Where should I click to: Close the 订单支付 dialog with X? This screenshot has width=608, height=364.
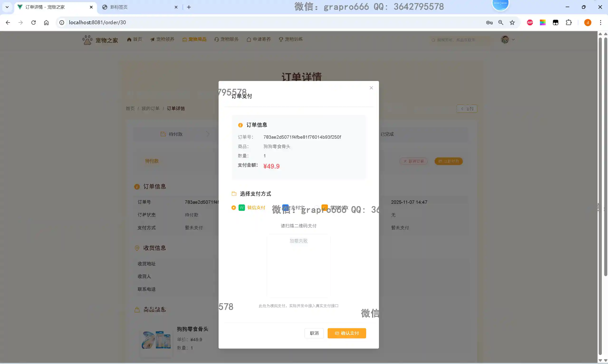click(371, 88)
